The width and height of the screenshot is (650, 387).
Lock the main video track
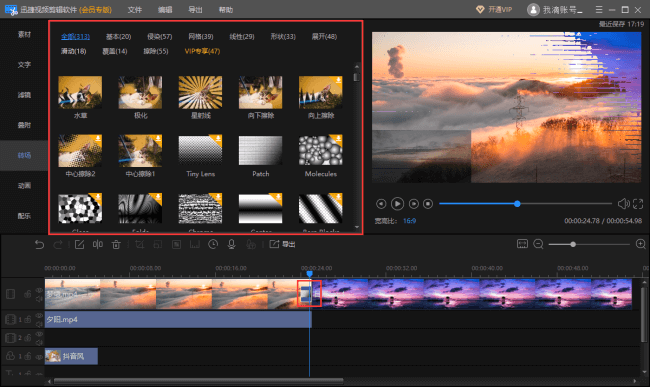28,294
